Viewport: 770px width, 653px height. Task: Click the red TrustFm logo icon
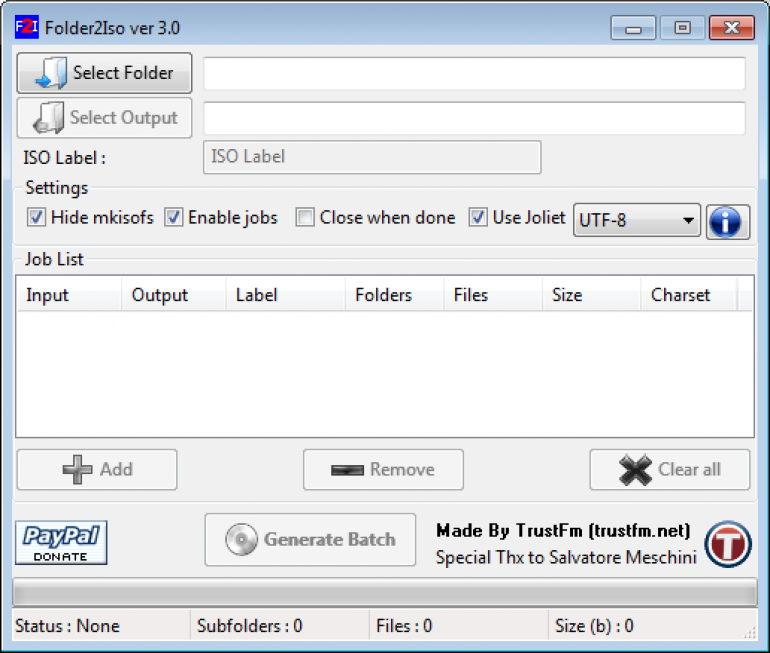coord(727,544)
